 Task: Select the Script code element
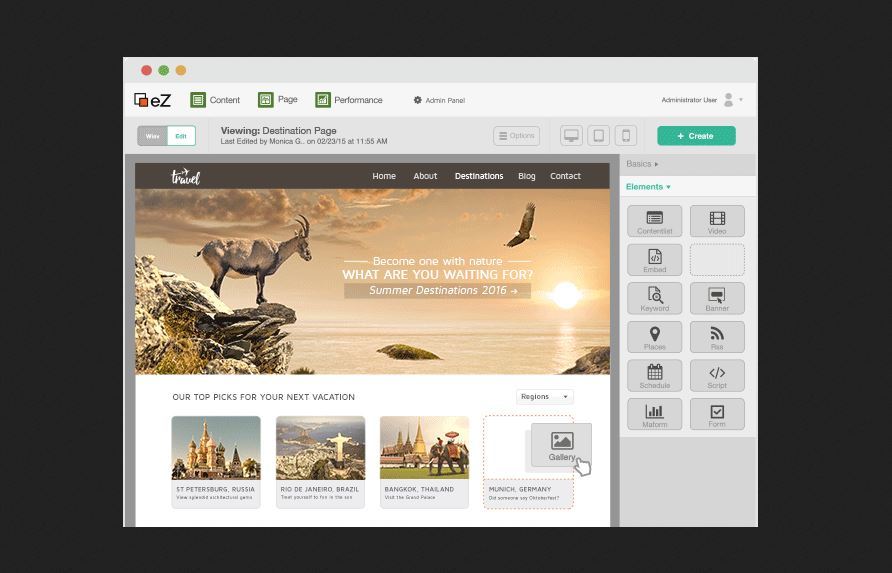tap(717, 375)
